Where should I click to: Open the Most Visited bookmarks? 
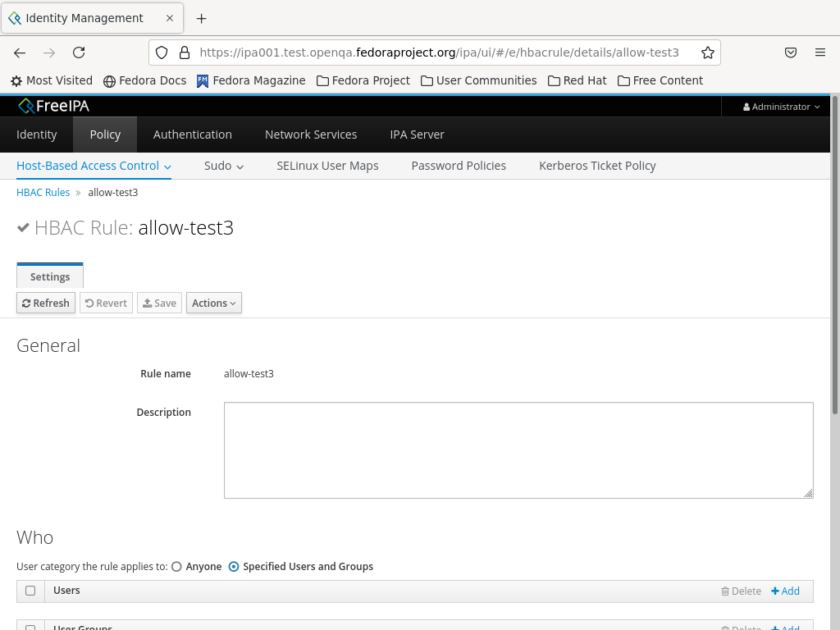click(x=52, y=81)
